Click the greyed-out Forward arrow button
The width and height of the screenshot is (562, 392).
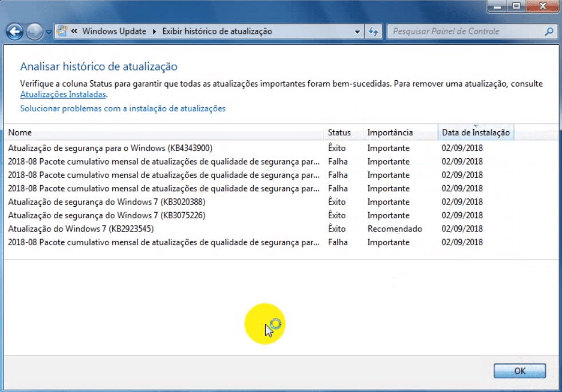point(34,32)
